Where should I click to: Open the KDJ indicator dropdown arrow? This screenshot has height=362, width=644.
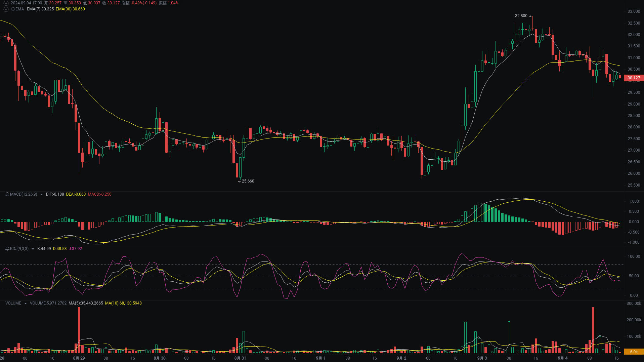pos(33,249)
